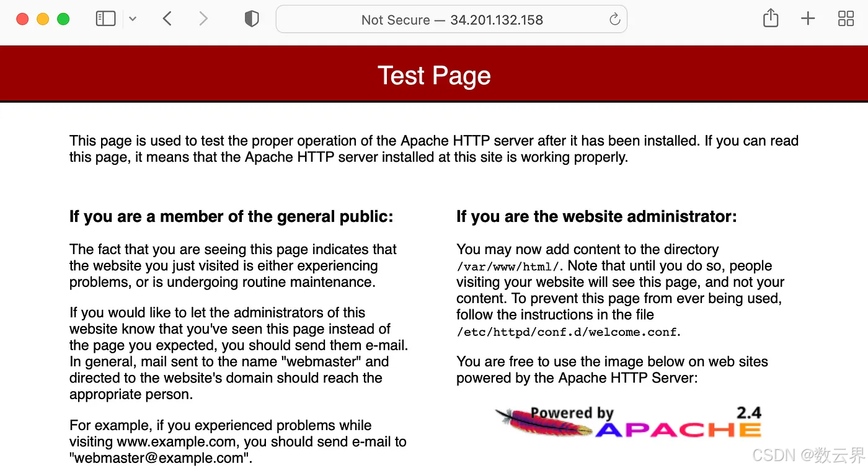Image resolution: width=868 pixels, height=471 pixels.
Task: Click the www.example.com text
Action: pos(176,442)
